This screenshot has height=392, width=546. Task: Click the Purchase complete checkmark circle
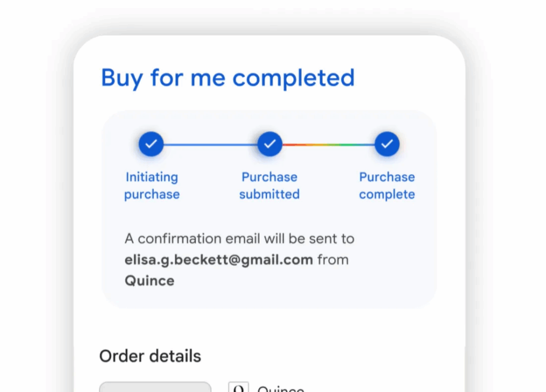coord(387,144)
